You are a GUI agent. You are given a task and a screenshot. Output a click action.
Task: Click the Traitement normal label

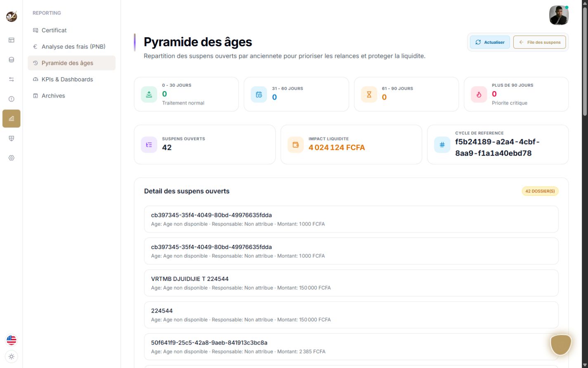(183, 103)
